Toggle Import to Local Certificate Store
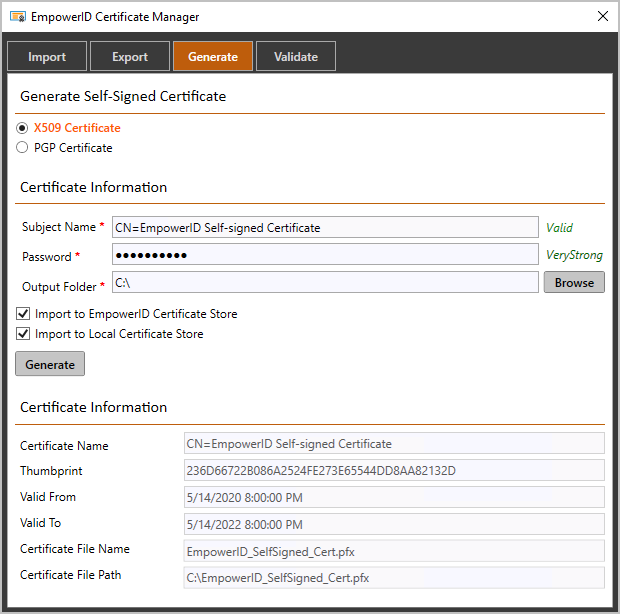The width and height of the screenshot is (620, 614). [23, 334]
